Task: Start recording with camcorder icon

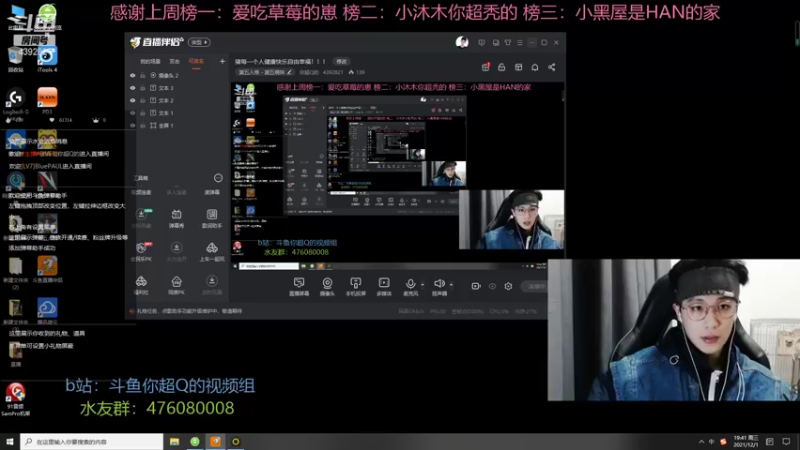Action: (476, 286)
